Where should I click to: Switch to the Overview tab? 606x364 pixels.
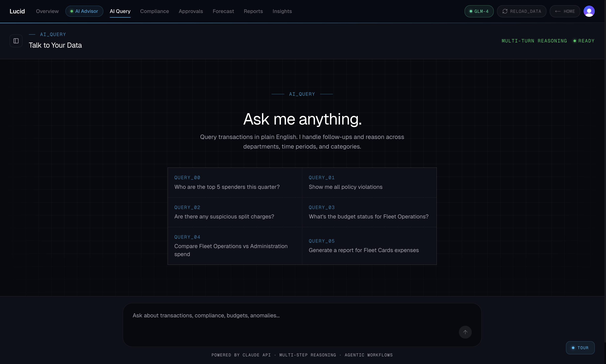47,11
